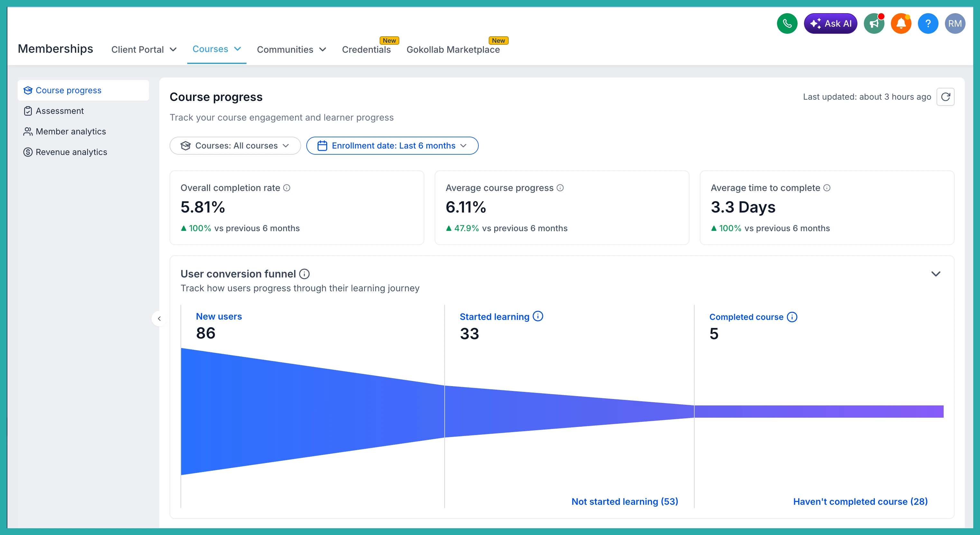The height and width of the screenshot is (535, 980).
Task: Click the green phone call icon
Action: [787, 23]
